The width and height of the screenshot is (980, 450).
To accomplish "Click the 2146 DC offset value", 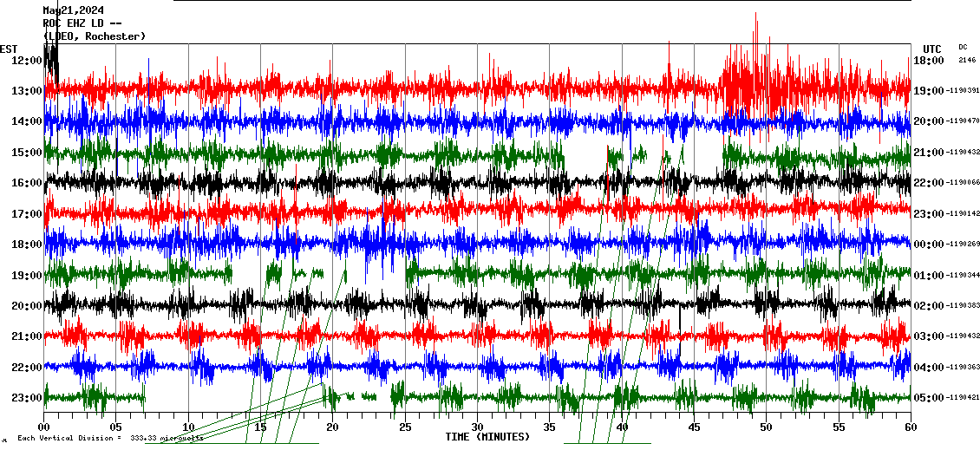I will (966, 61).
